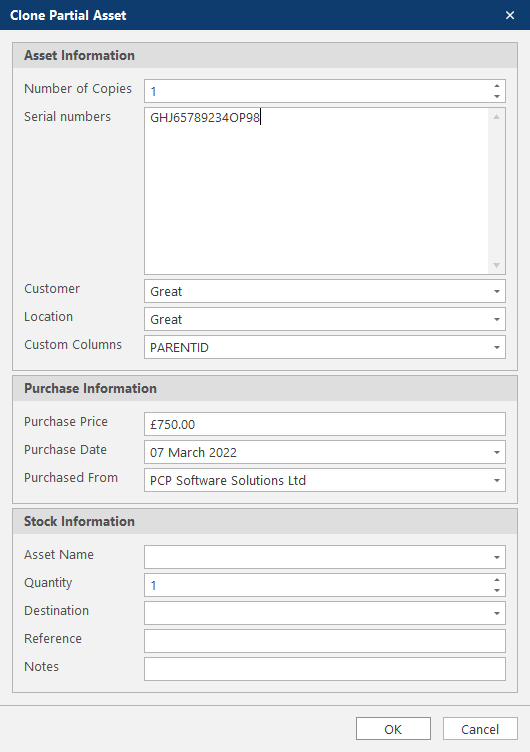Open the Destination dropdown
Viewport: 530px width, 752px height.
click(496, 613)
